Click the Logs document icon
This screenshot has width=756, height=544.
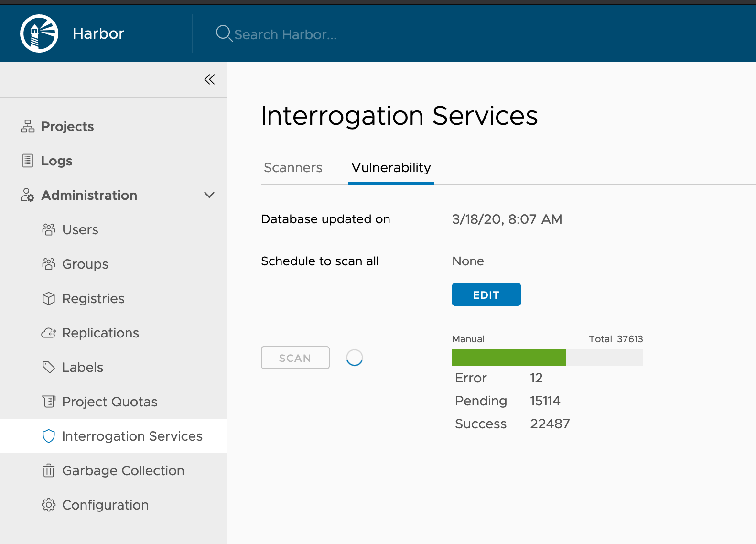[28, 161]
